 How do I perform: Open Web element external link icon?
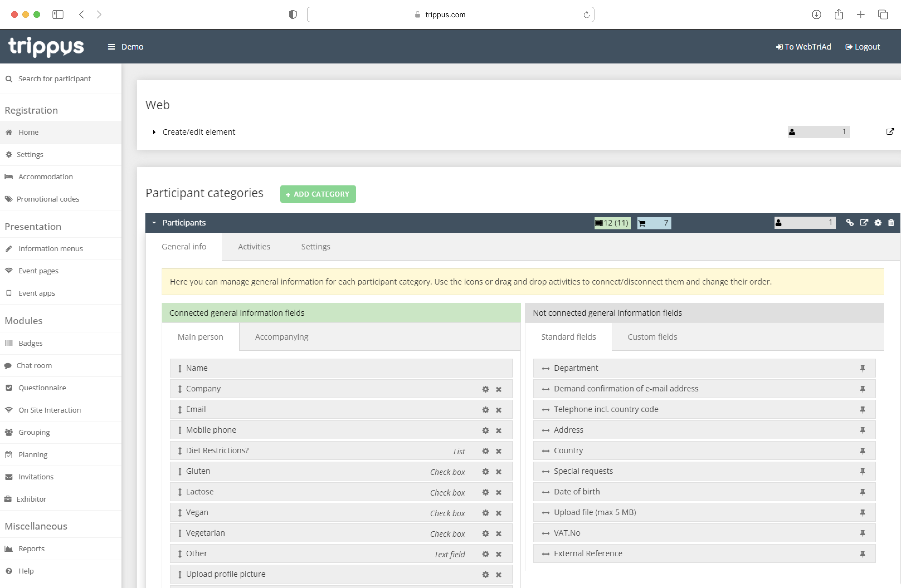890,131
